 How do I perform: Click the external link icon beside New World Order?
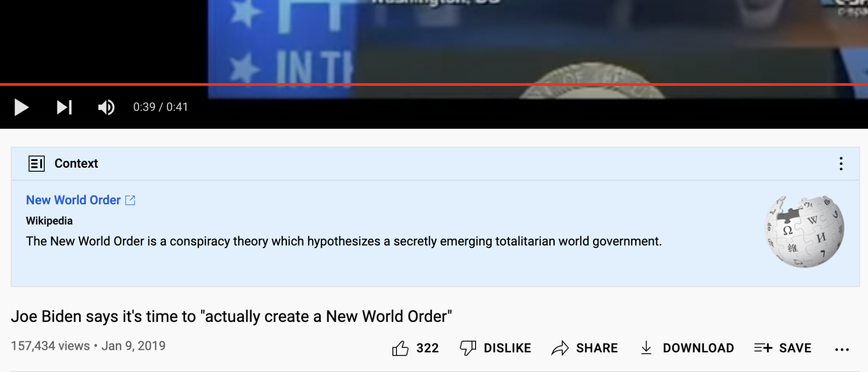click(x=130, y=200)
